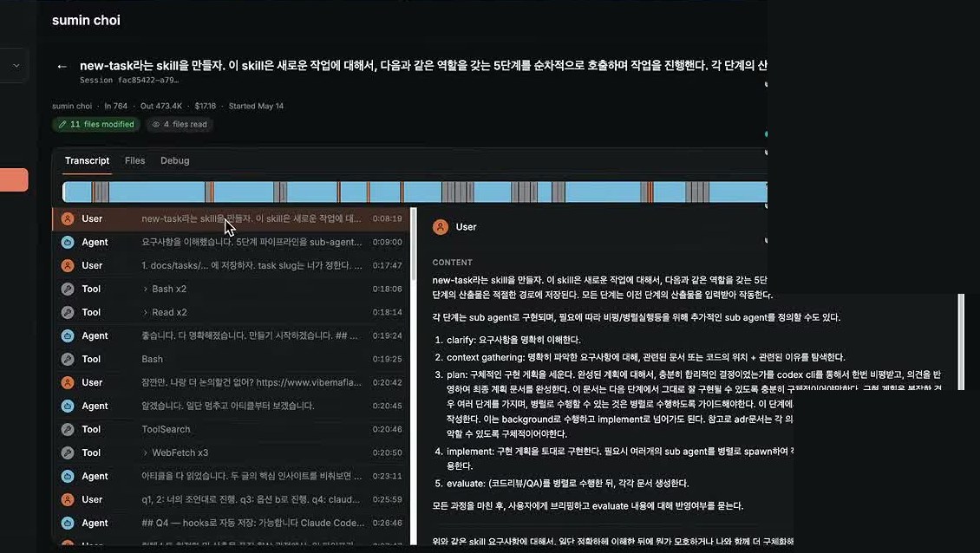Click the CONTENT section label
This screenshot has height=553, width=980.
coord(453,263)
